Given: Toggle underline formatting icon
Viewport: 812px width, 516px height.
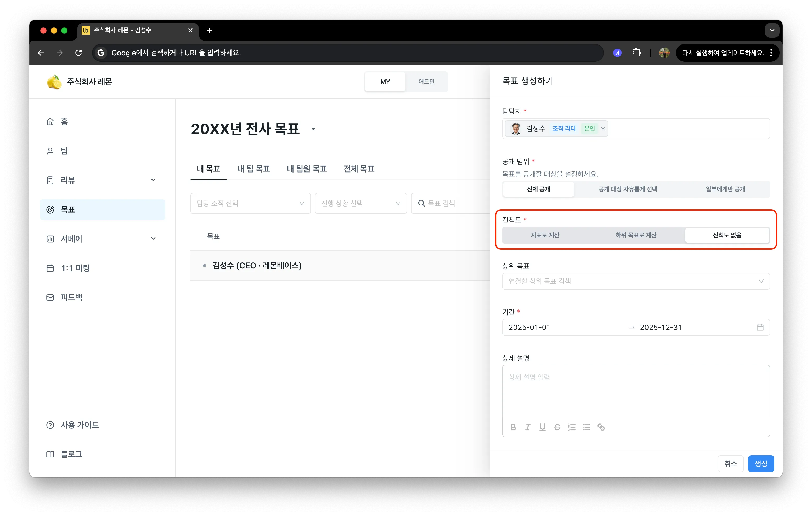Looking at the screenshot, I should [x=542, y=427].
